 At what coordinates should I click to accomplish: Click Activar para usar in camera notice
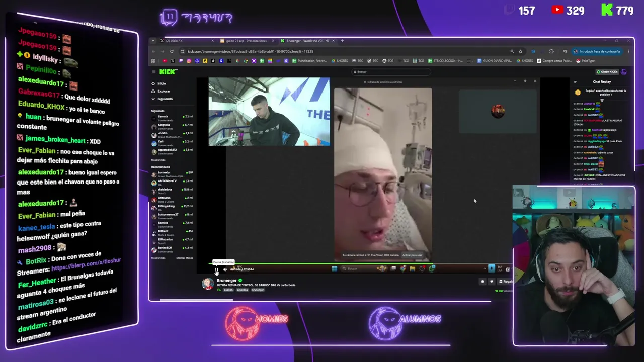[x=412, y=255]
